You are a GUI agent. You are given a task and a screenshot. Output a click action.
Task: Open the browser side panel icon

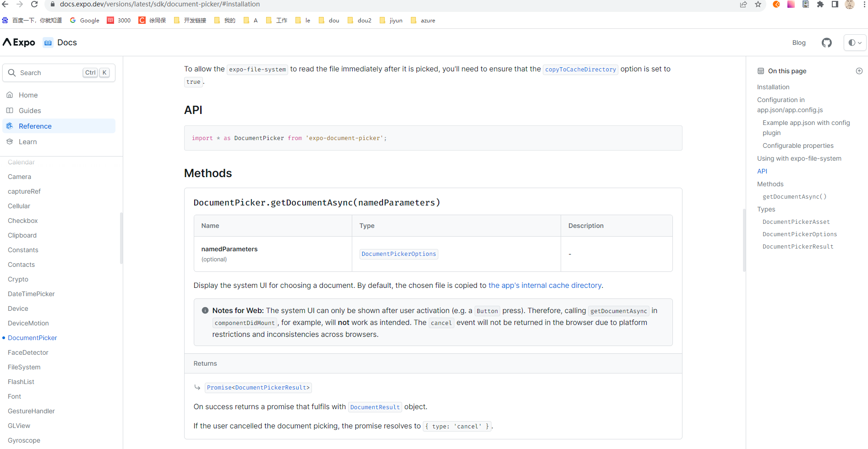pos(835,4)
